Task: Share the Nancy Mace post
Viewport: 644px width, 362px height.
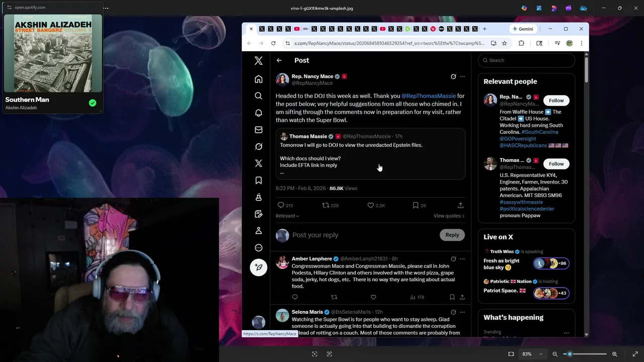Action: (x=460, y=205)
